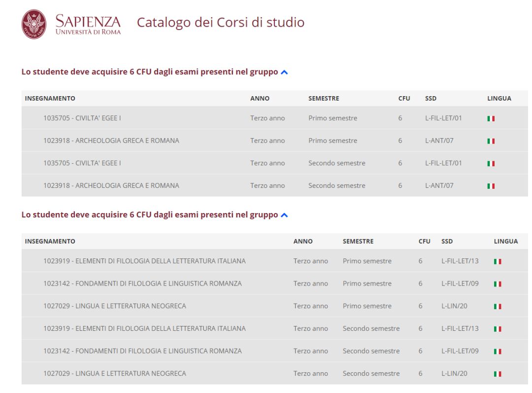Open FONDAMENTI DI FILOLOGIA E LINGUISTICA ROMANZA primo semestre
Viewport: 532px width, 393px height.
pos(142,284)
